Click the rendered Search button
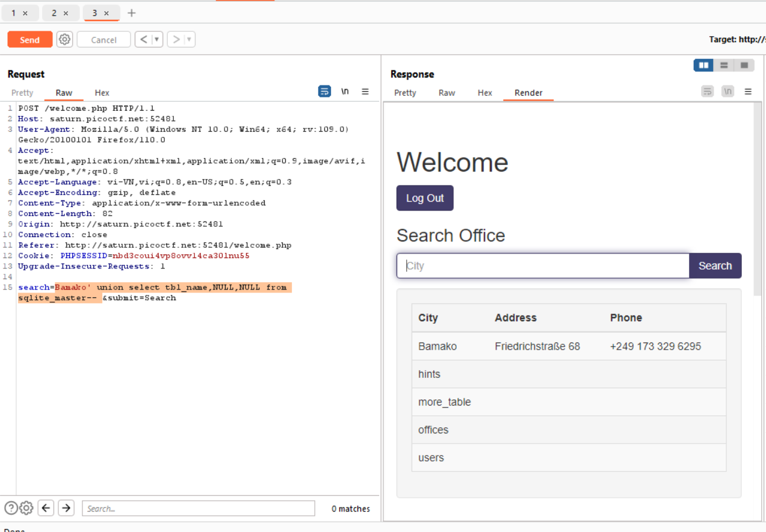766x532 pixels. [x=715, y=265]
